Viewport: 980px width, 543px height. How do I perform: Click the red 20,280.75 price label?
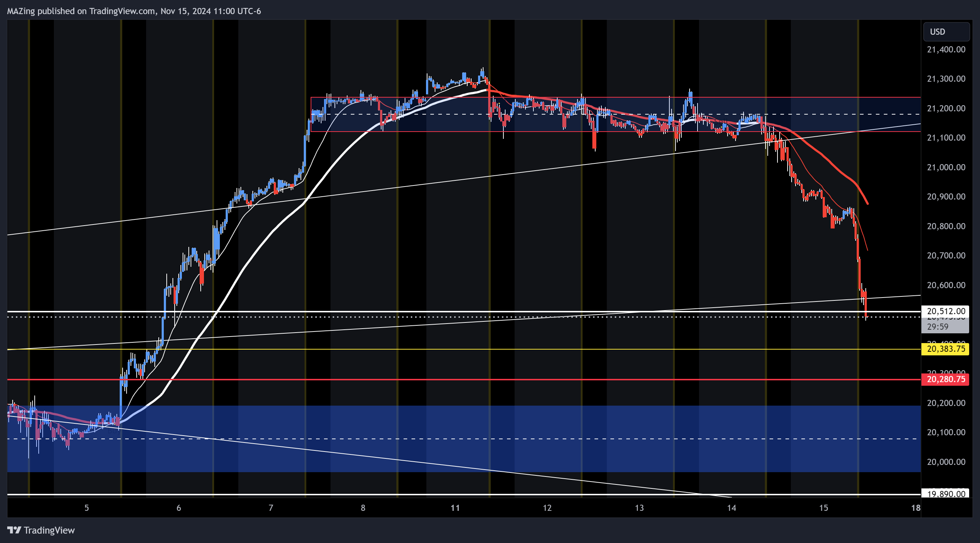[x=945, y=379]
